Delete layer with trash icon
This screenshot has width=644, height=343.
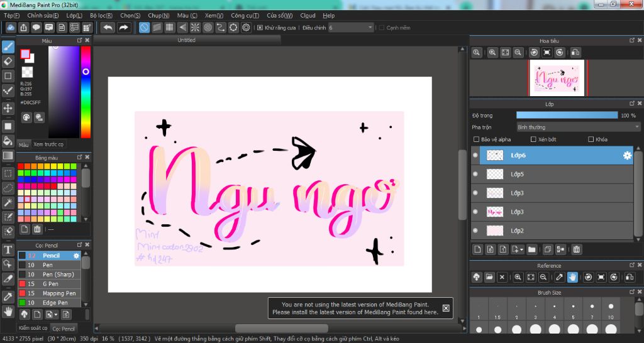click(577, 249)
